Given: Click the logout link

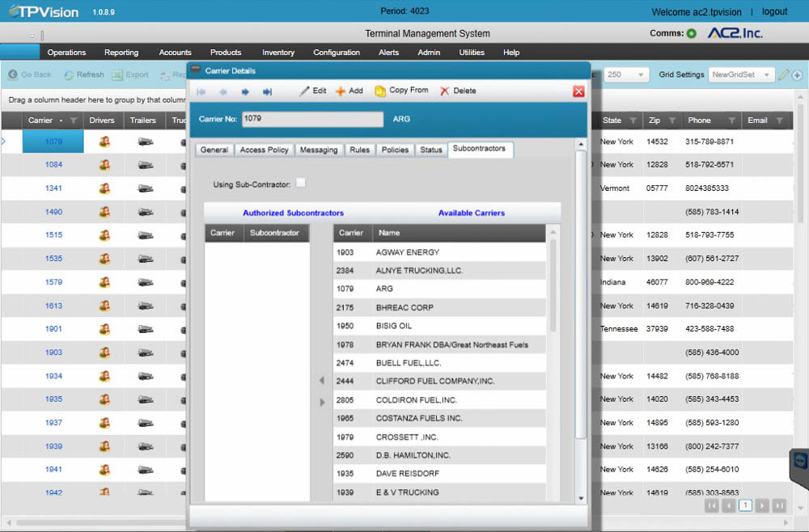Looking at the screenshot, I should 774,11.
